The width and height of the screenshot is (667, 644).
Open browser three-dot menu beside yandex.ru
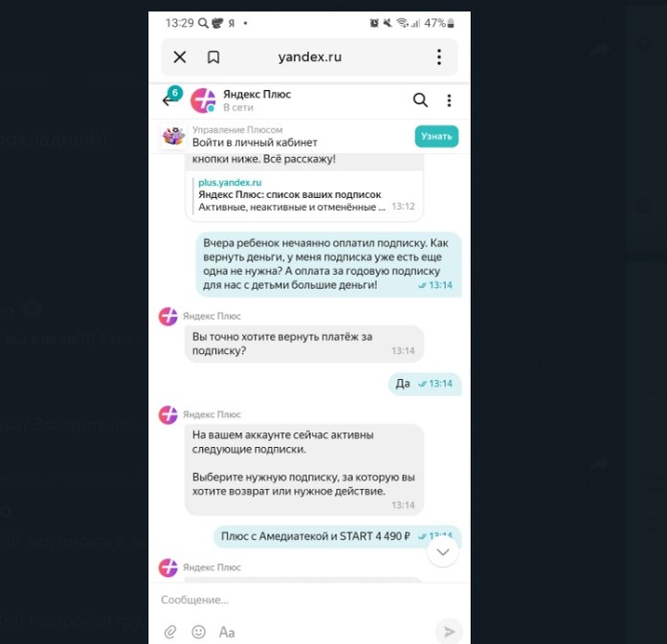tap(439, 57)
